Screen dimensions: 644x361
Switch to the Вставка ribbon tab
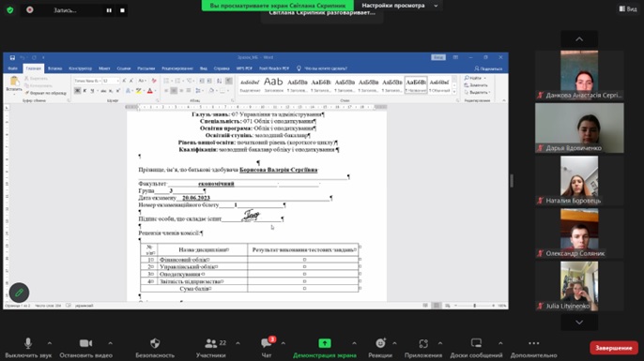click(54, 68)
